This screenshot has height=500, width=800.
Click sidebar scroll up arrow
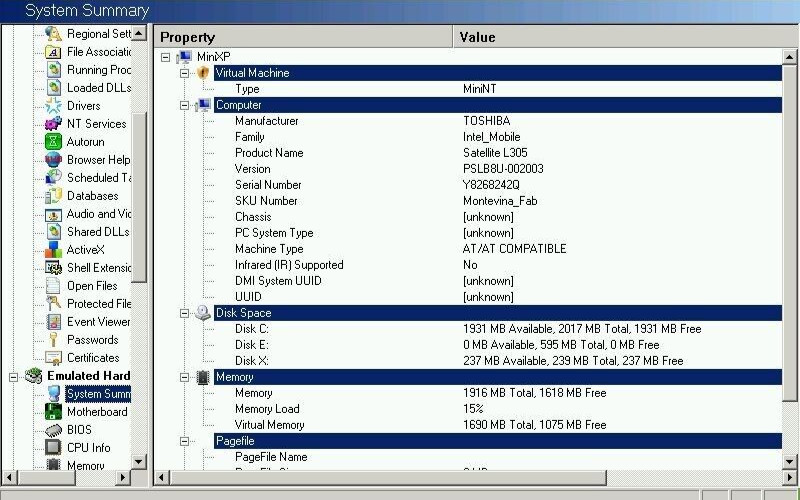pyautogui.click(x=138, y=33)
